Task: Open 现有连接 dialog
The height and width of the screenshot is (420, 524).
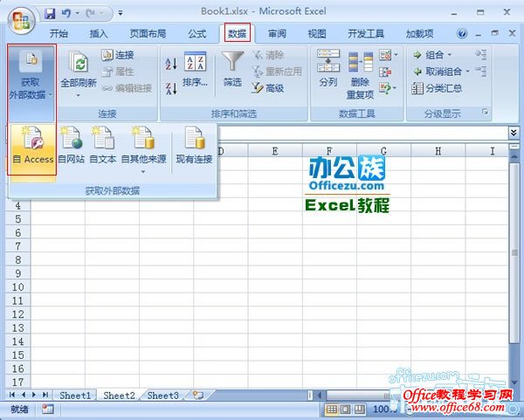Action: pyautogui.click(x=194, y=146)
